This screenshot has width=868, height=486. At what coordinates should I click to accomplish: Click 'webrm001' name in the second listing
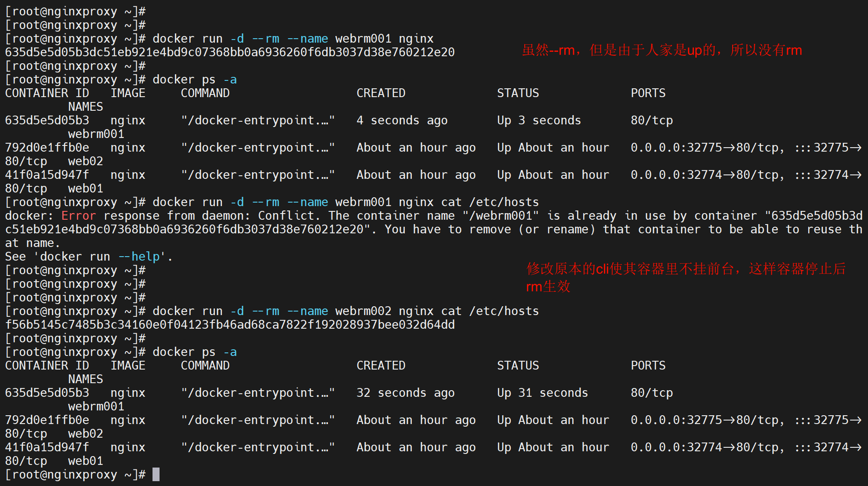pyautogui.click(x=96, y=406)
